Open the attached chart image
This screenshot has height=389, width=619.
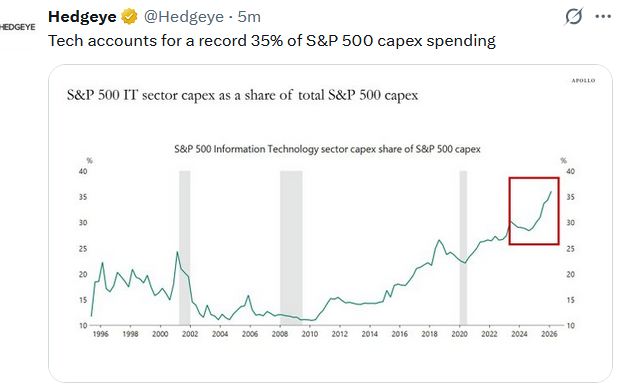330,224
